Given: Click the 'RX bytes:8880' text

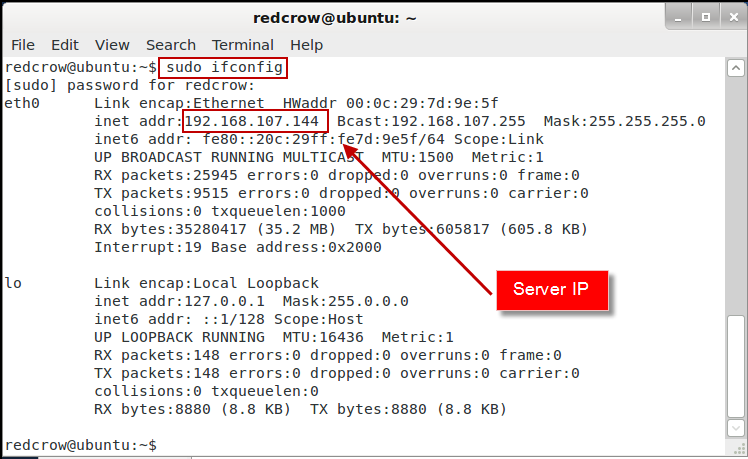Looking at the screenshot, I should (152, 409).
